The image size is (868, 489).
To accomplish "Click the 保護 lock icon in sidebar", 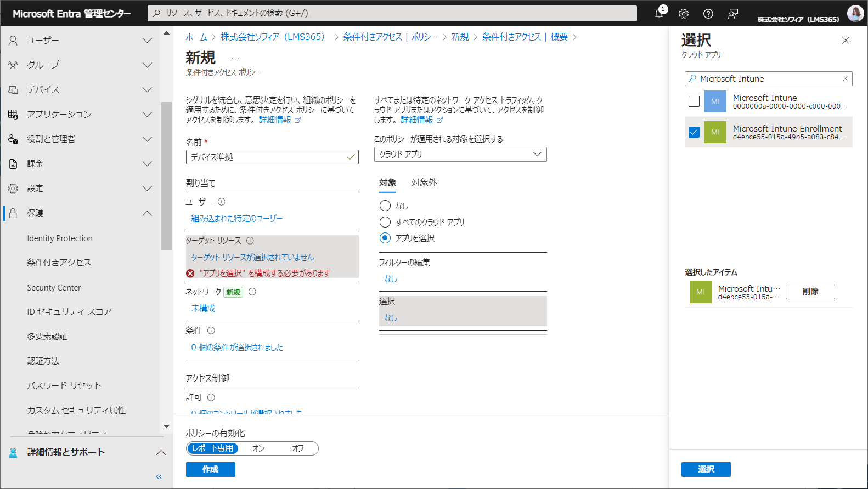I will [13, 213].
